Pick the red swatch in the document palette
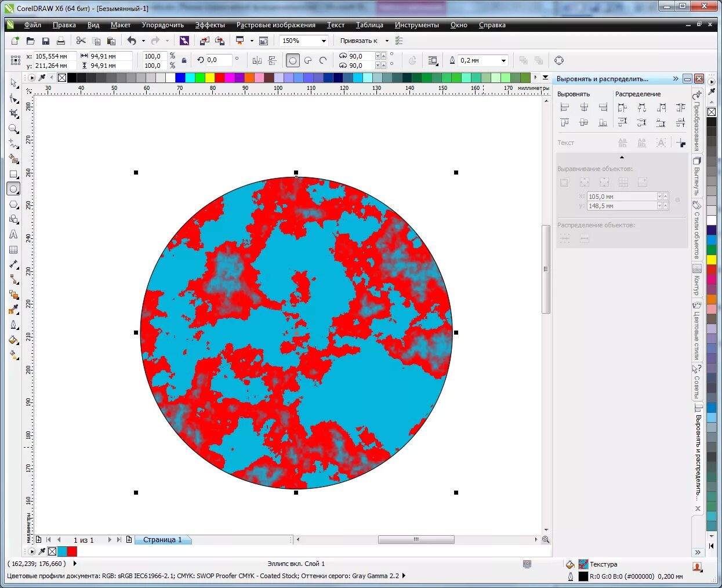722x588 pixels. 72,551
